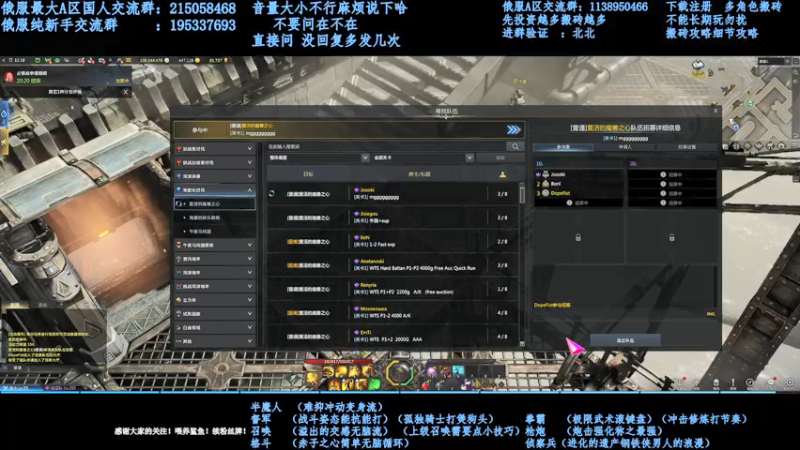This screenshot has height=450, width=800.
Task: Click the character portrait icon on the event banner
Action: (x=9, y=77)
